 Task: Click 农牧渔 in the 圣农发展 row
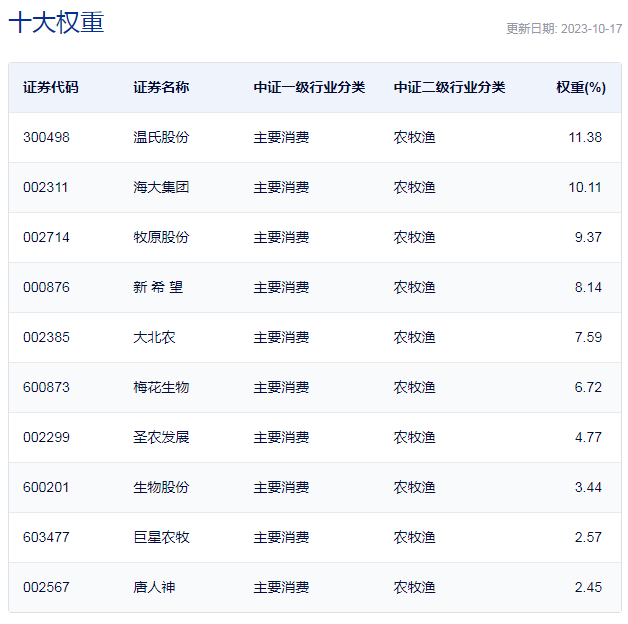(415, 437)
